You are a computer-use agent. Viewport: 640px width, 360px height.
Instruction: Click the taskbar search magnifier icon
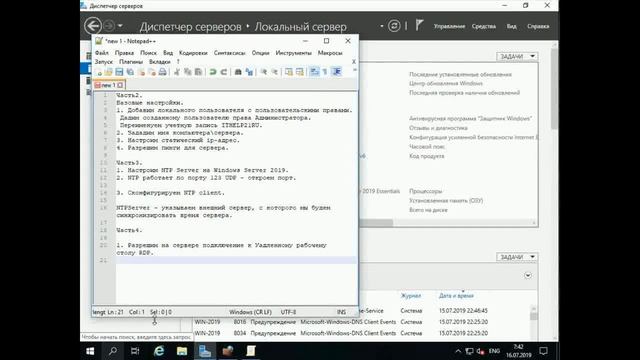point(113,351)
